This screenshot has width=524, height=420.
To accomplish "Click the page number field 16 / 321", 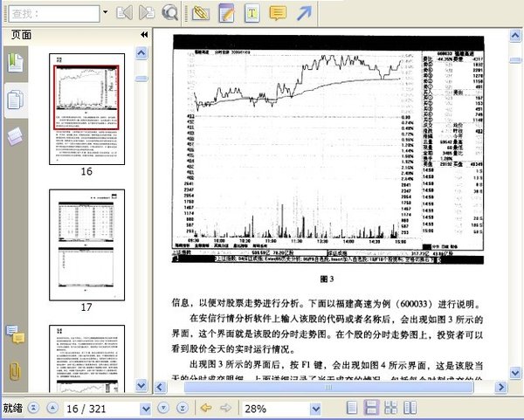I will [101, 409].
